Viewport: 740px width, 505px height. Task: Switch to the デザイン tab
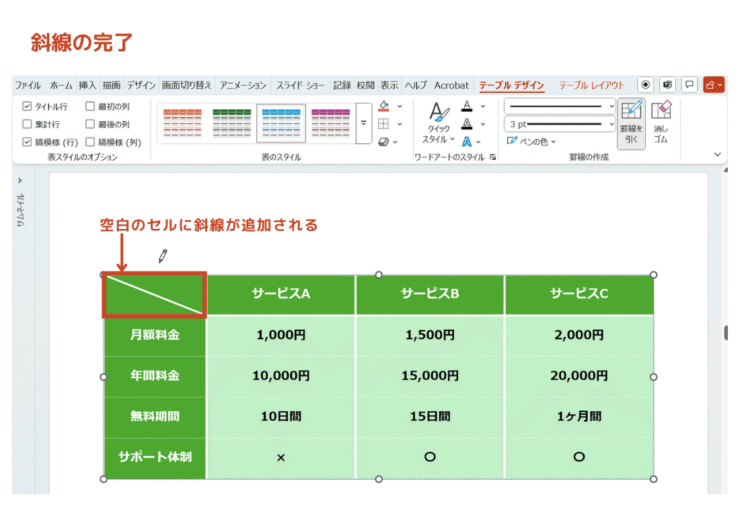141,85
